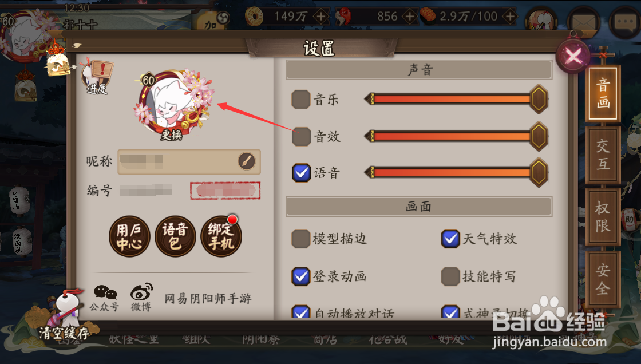Viewport: 641px width, 364px height.
Task: Click the nickname edit pencil icon
Action: coord(247,161)
